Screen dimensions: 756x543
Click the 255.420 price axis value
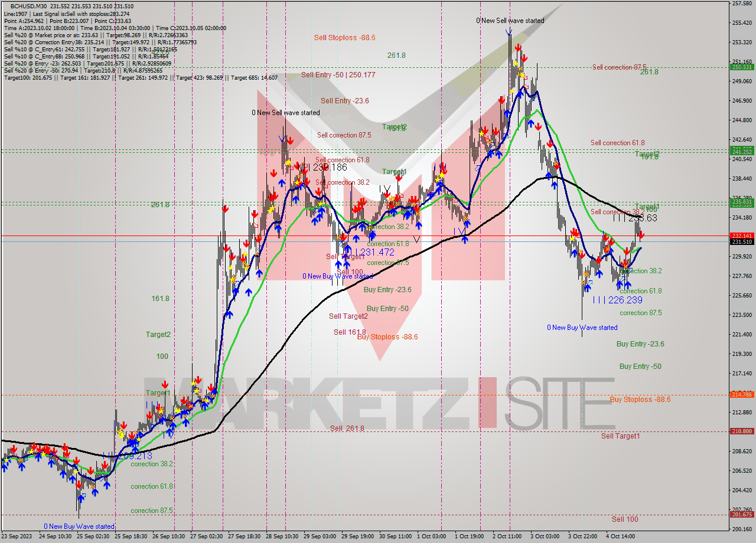[x=742, y=23]
